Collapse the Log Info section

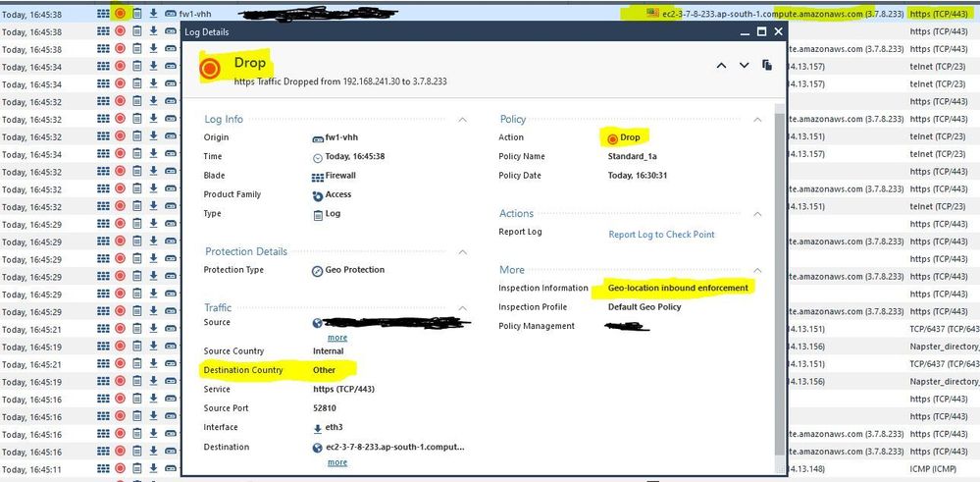click(462, 119)
